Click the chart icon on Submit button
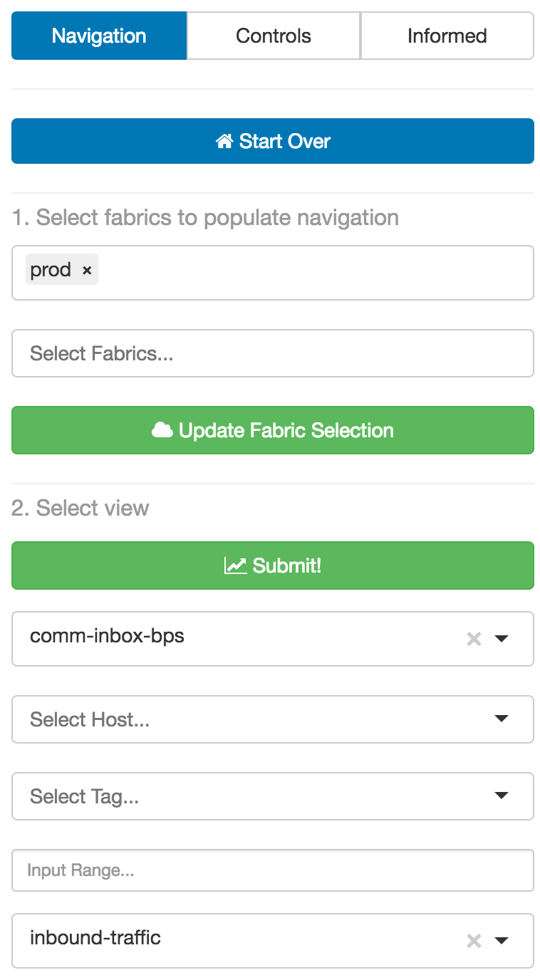Image resolution: width=540 pixels, height=980 pixels. point(235,565)
